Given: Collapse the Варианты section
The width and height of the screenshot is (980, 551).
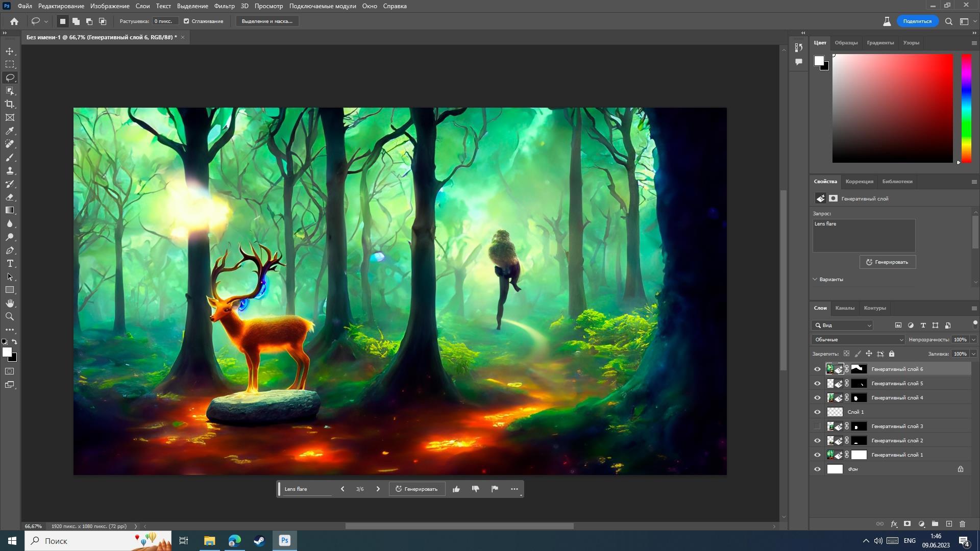Looking at the screenshot, I should pyautogui.click(x=815, y=280).
